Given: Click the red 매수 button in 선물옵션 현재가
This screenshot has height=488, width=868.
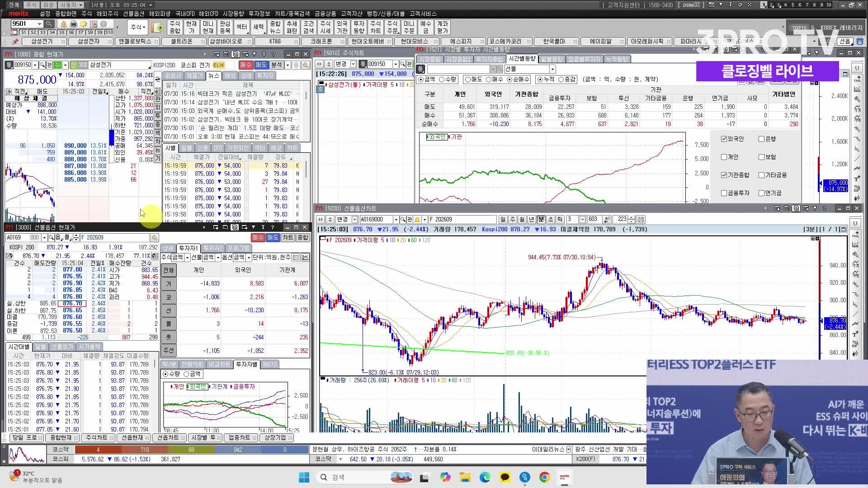Looking at the screenshot, I should pyautogui.click(x=258, y=238).
